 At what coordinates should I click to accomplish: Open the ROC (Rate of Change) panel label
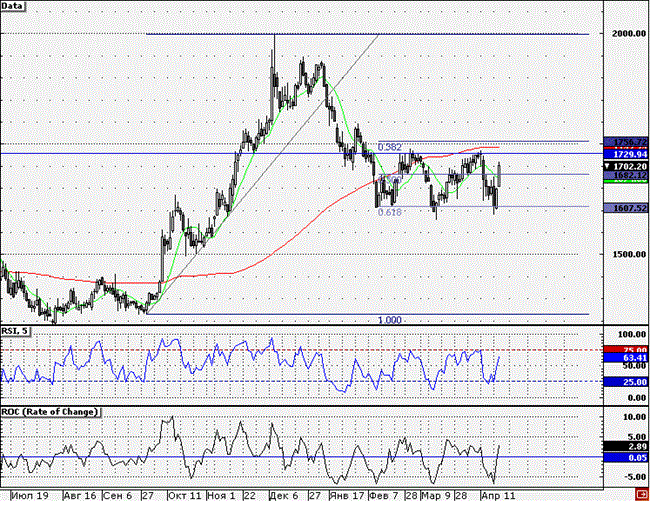tap(51, 412)
